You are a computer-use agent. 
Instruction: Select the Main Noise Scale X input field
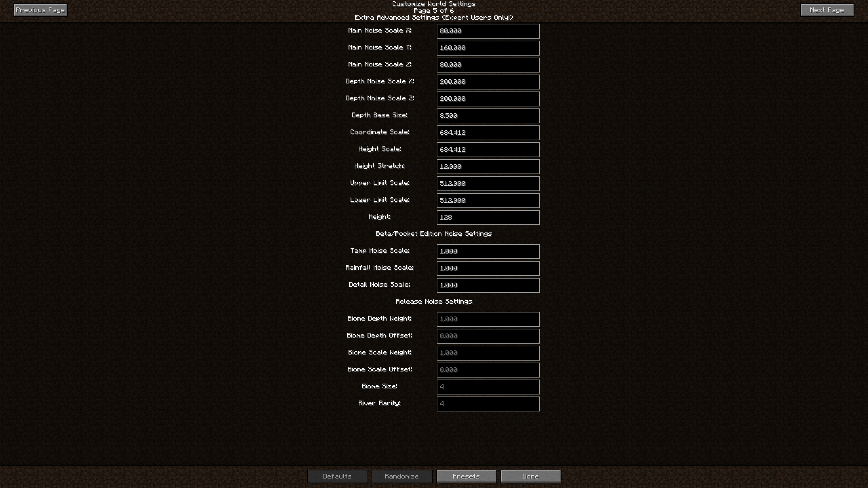click(487, 30)
